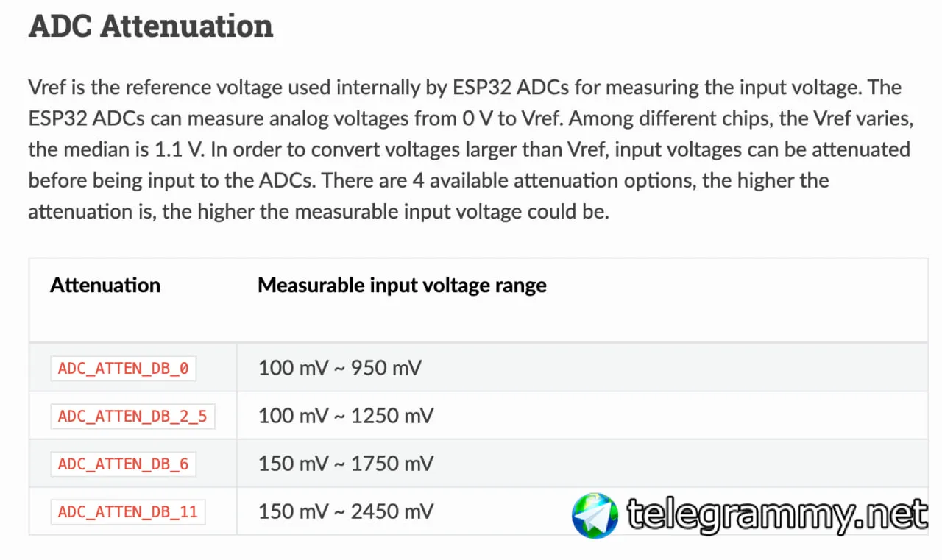Viewport: 942px width, 560px height.
Task: Select the ADC_ATTEN_DB_2_5 code label
Action: pos(132,417)
